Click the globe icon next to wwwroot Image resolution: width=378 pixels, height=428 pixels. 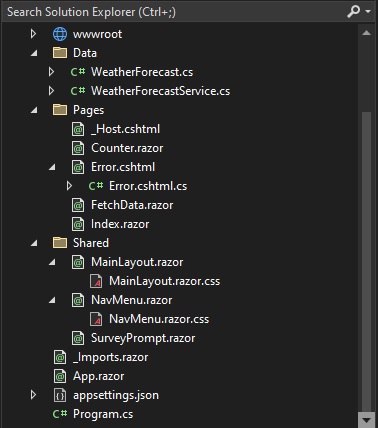(60, 34)
